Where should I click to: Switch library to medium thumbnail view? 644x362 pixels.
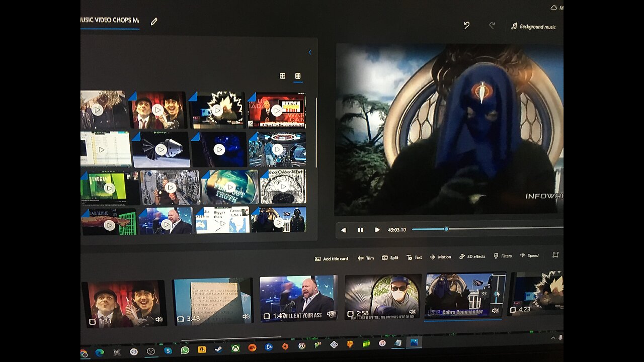[x=283, y=76]
